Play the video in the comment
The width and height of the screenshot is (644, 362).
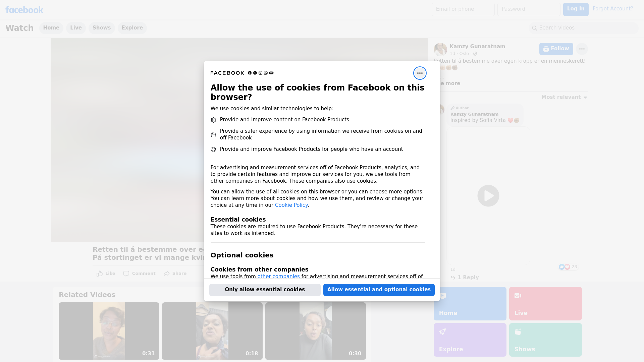click(x=488, y=196)
